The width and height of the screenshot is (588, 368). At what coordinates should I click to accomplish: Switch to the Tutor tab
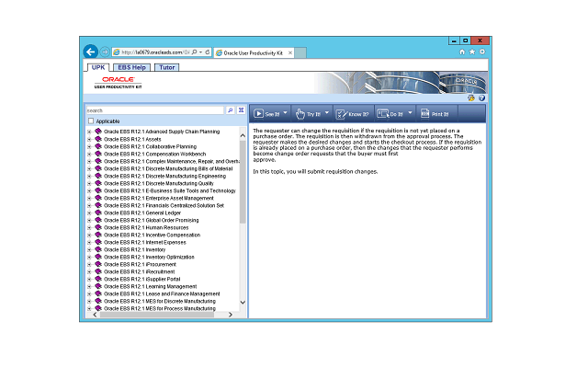point(166,67)
